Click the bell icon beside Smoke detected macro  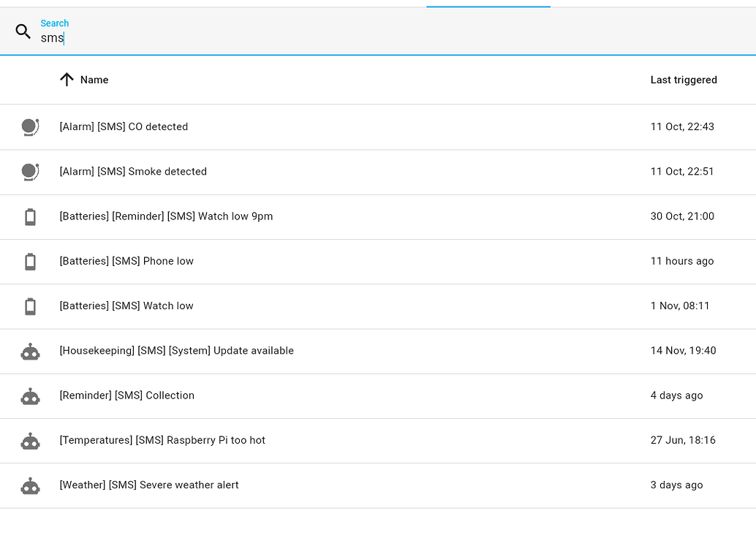coord(30,172)
